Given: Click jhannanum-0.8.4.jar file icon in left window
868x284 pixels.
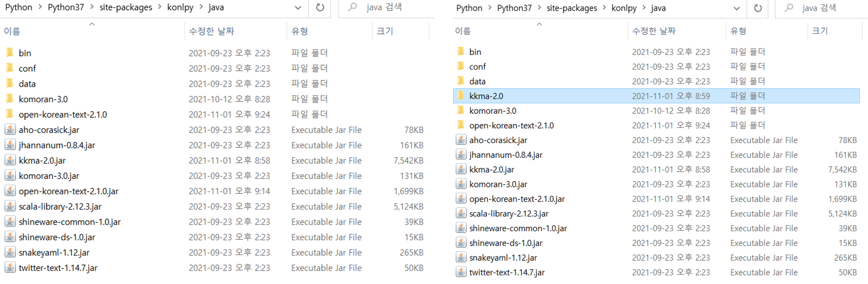Looking at the screenshot, I should 10,145.
